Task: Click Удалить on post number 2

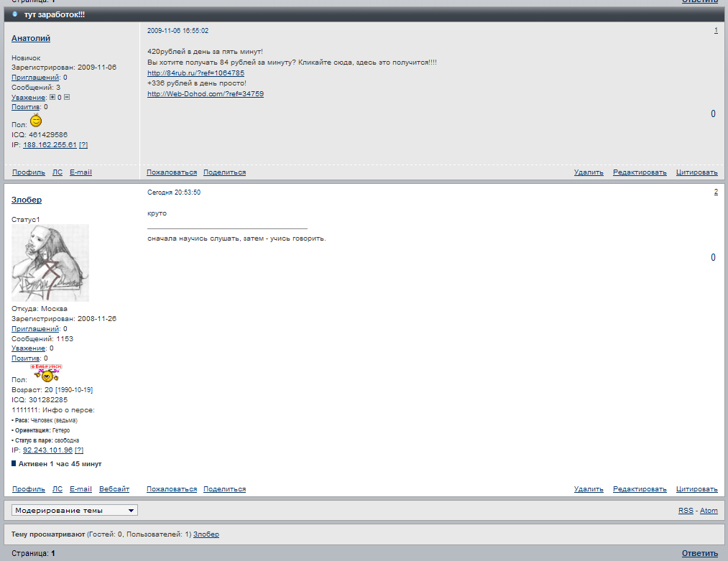Action: [589, 489]
